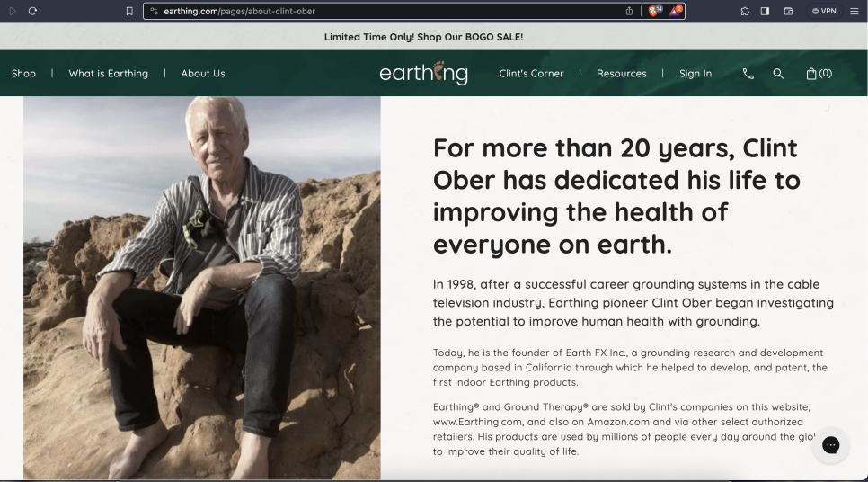
Task: Reload the page with the refresh icon
Action: [x=32, y=11]
